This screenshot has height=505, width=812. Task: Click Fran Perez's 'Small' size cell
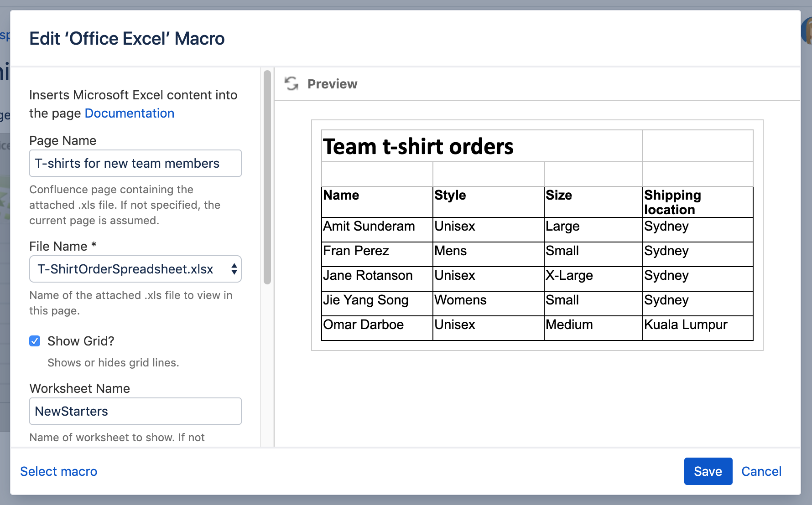[593, 254]
